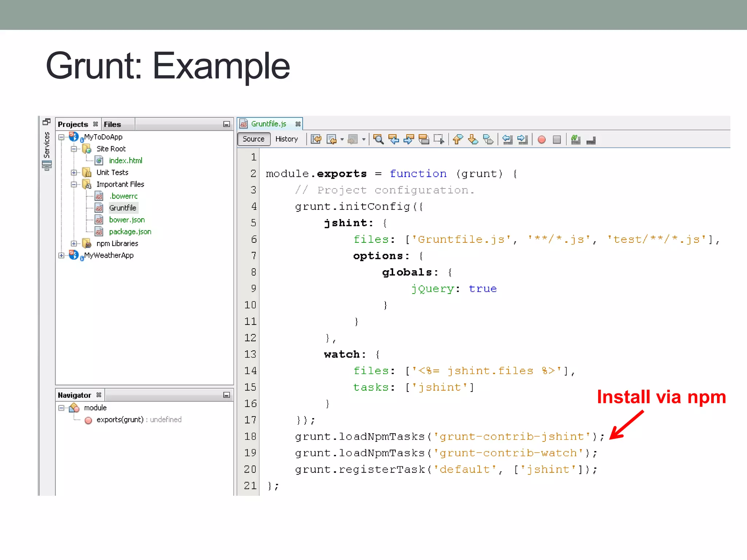The image size is (747, 560).
Task: Click 'grunt-contrib-jshint' string in editor
Action: pyautogui.click(x=512, y=436)
